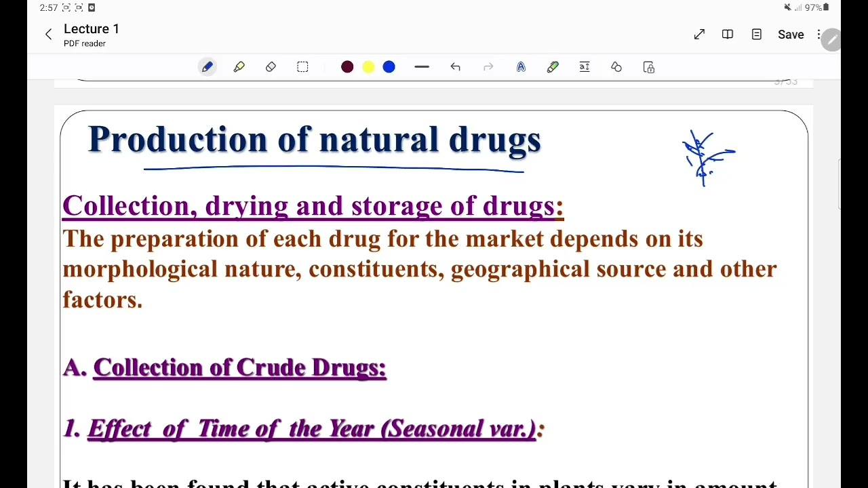Image resolution: width=868 pixels, height=488 pixels.
Task: Open two-page book view
Action: (728, 35)
